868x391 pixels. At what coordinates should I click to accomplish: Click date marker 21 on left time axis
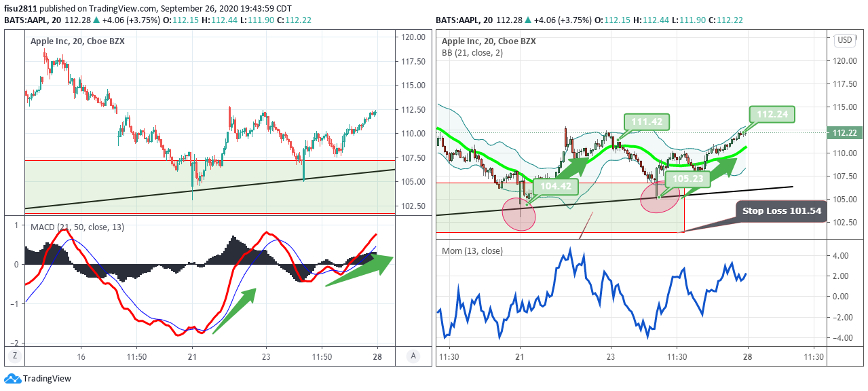pos(192,356)
